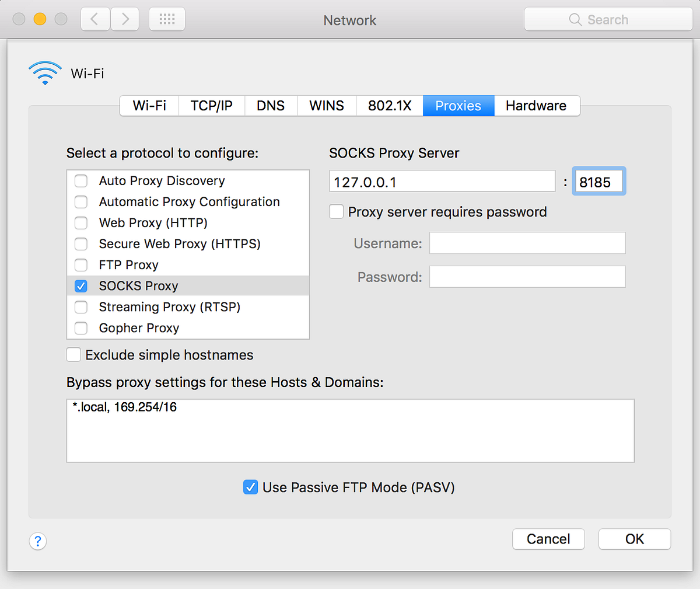
Task: Disable Use Passive FTP Mode (PASV)
Action: coord(250,487)
